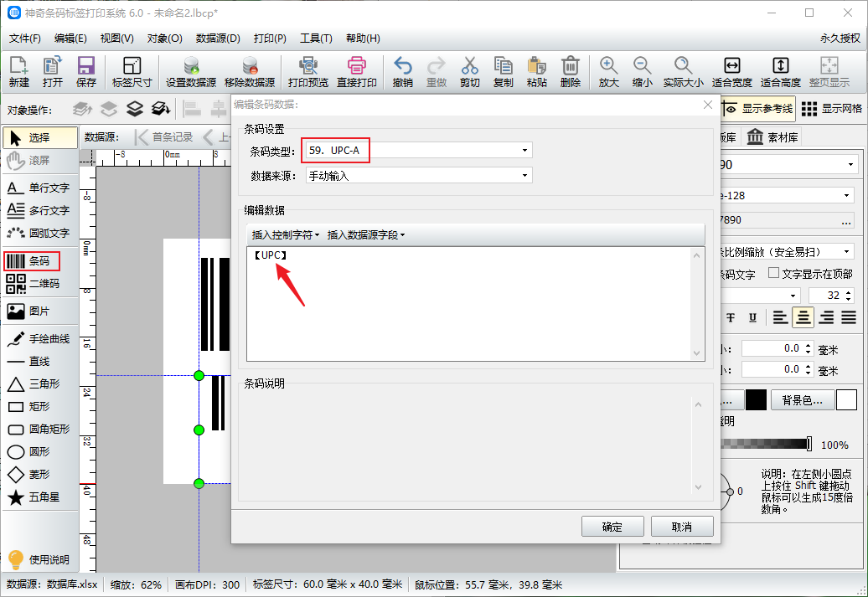Select the QR code tool
The height and width of the screenshot is (597, 868).
click(32, 284)
